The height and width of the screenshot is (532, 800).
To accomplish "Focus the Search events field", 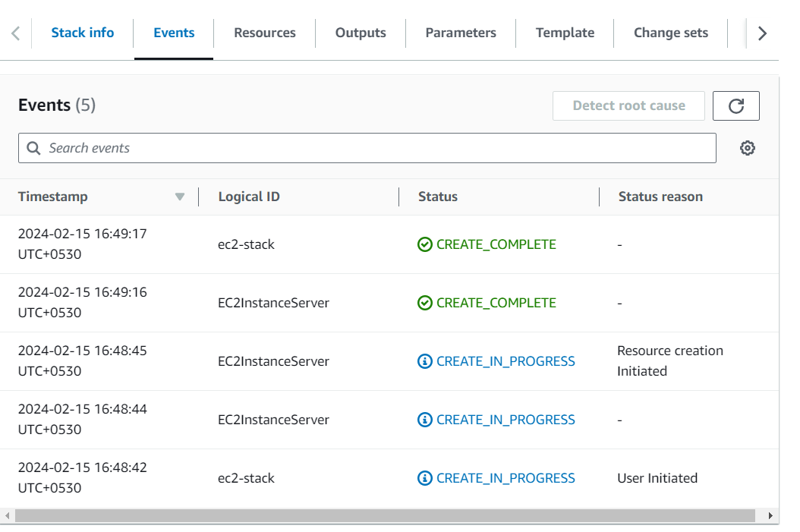I will [x=367, y=148].
